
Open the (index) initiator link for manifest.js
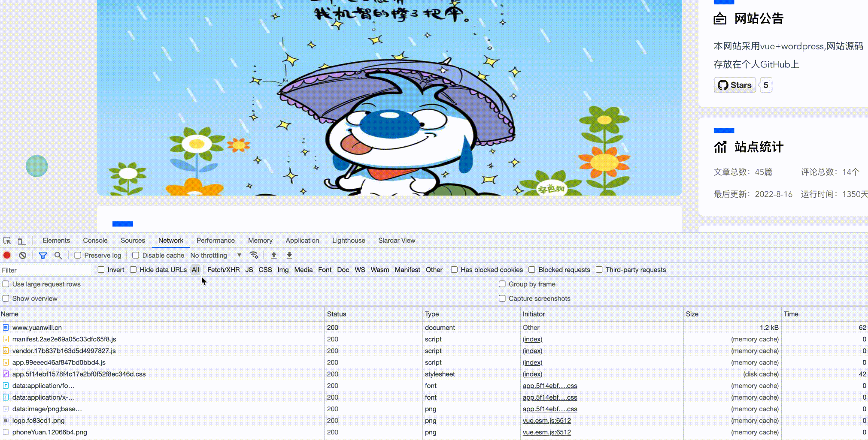coord(532,339)
